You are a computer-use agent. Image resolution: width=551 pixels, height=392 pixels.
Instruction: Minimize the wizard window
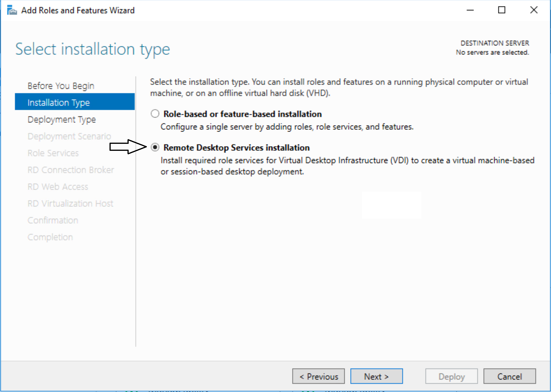pos(470,10)
